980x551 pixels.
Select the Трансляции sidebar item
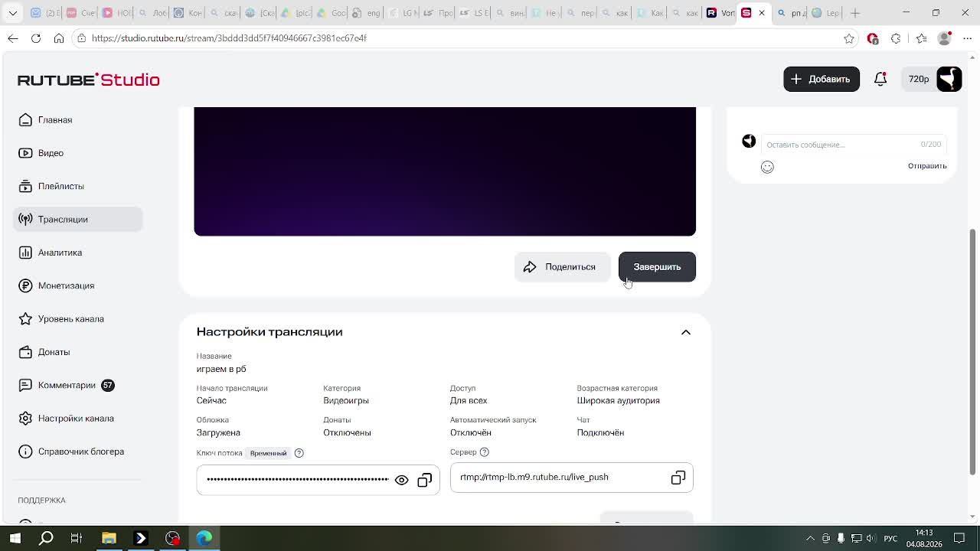77,219
